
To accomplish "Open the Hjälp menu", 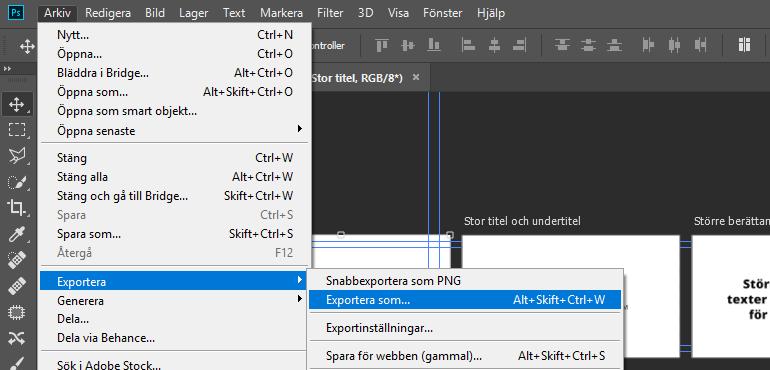I will (491, 13).
